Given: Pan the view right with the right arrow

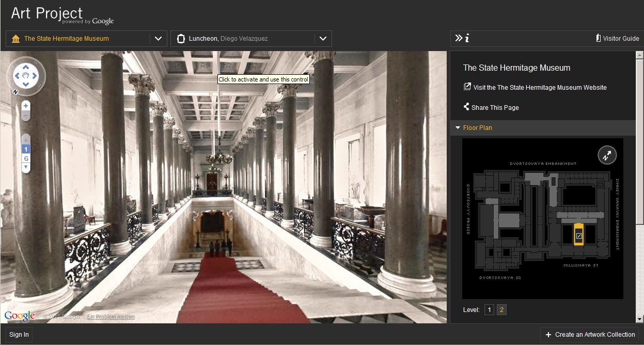Looking at the screenshot, I should click(35, 76).
